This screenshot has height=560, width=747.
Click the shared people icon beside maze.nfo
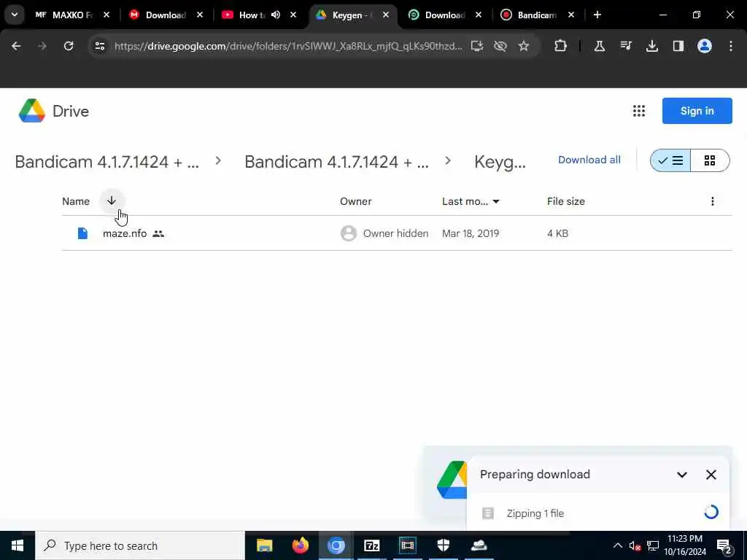click(x=158, y=234)
